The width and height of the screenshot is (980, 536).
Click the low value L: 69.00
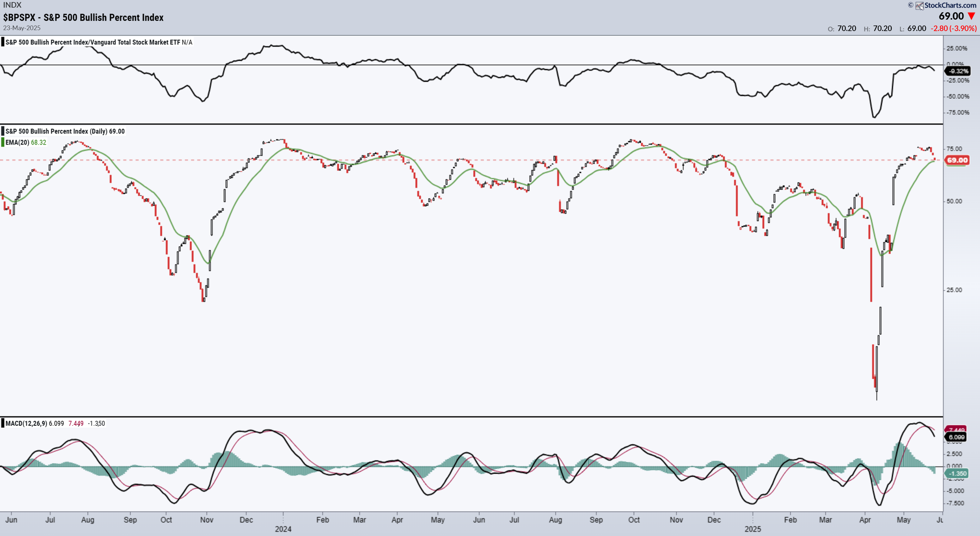click(x=913, y=28)
